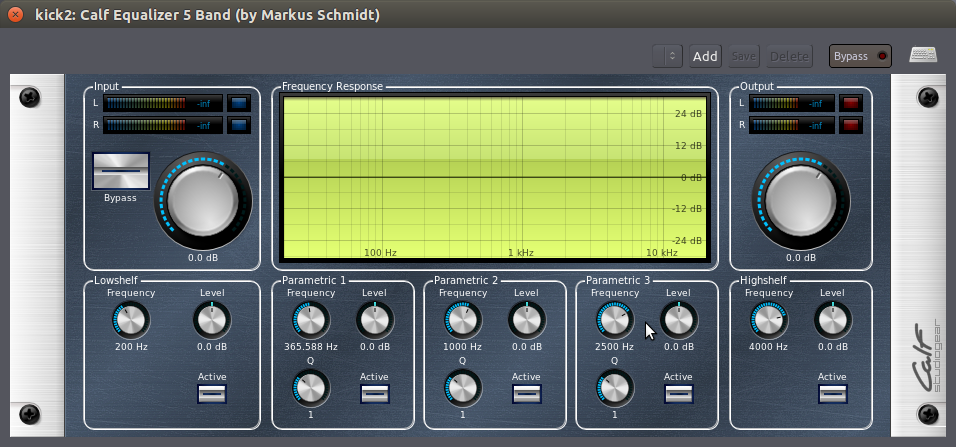Click the Lowshelf Level knob

tap(212, 320)
